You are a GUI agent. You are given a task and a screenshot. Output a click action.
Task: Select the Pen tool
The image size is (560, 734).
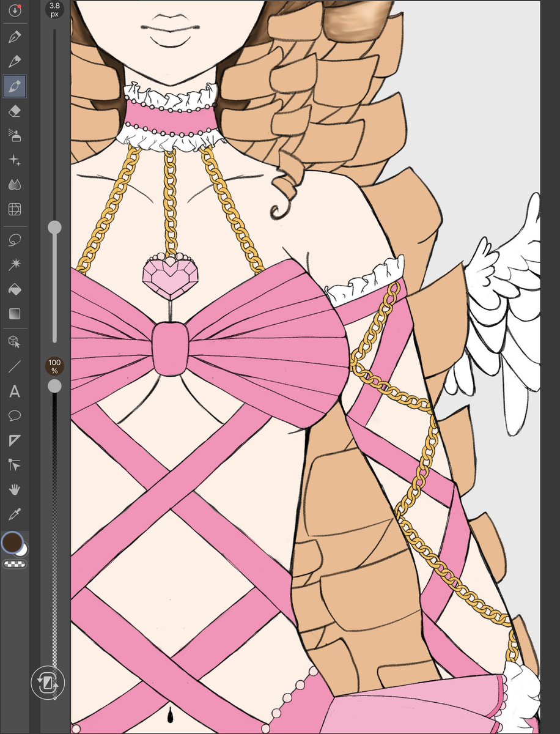tap(15, 37)
